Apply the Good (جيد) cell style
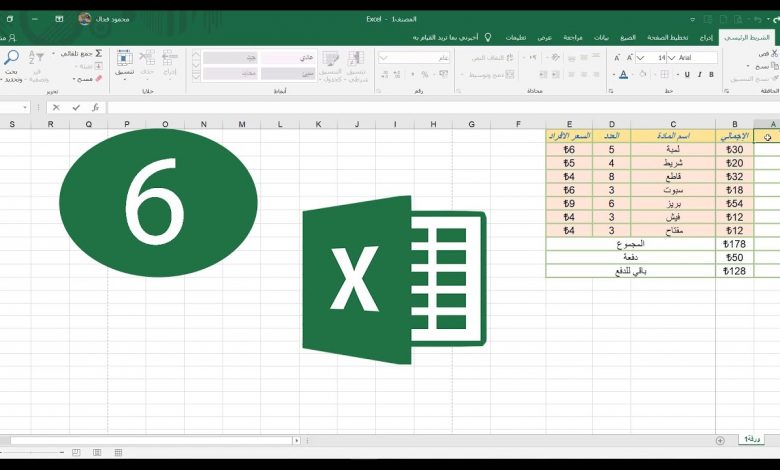780x470 pixels. click(x=230, y=58)
